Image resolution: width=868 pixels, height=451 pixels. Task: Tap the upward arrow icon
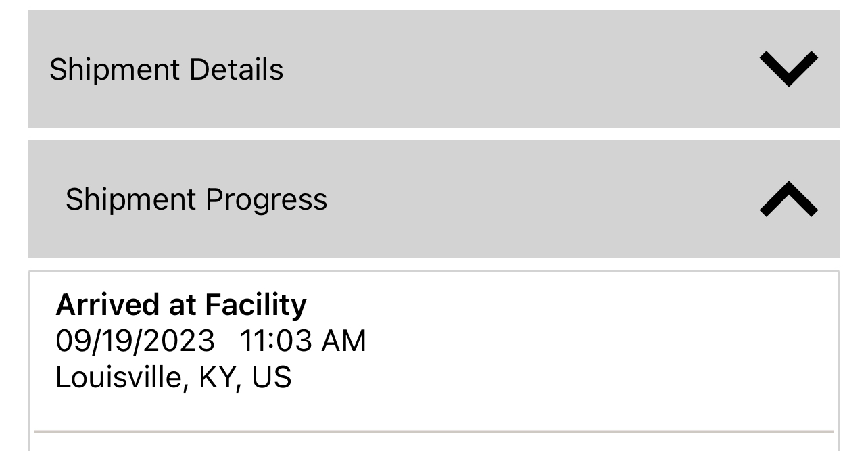pyautogui.click(x=788, y=199)
